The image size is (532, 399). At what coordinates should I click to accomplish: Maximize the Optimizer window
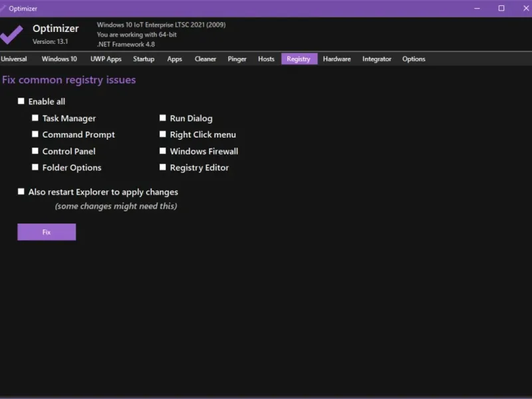click(x=501, y=9)
